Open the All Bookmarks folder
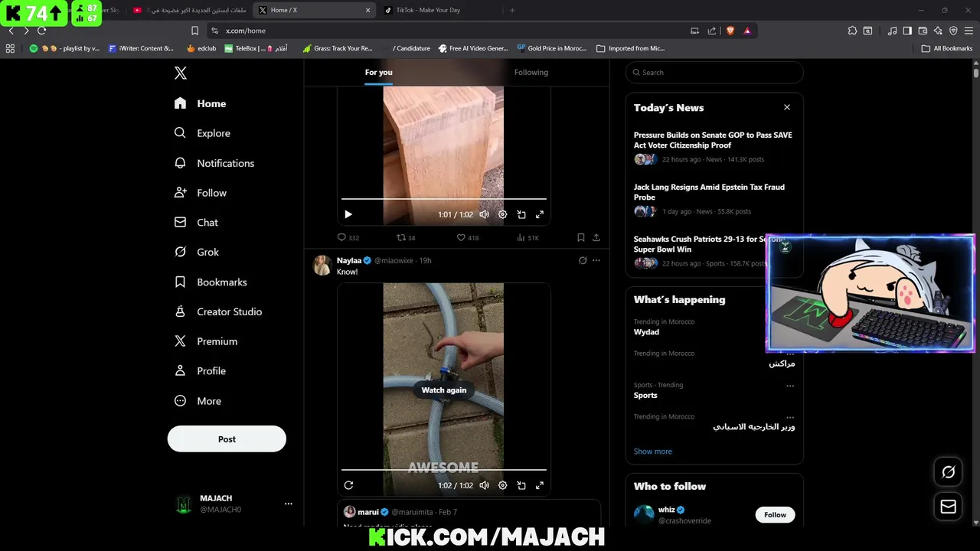 (947, 48)
